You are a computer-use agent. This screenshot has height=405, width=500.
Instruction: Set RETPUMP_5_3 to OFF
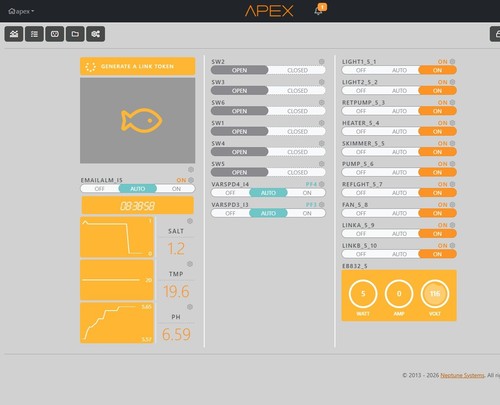[361, 111]
